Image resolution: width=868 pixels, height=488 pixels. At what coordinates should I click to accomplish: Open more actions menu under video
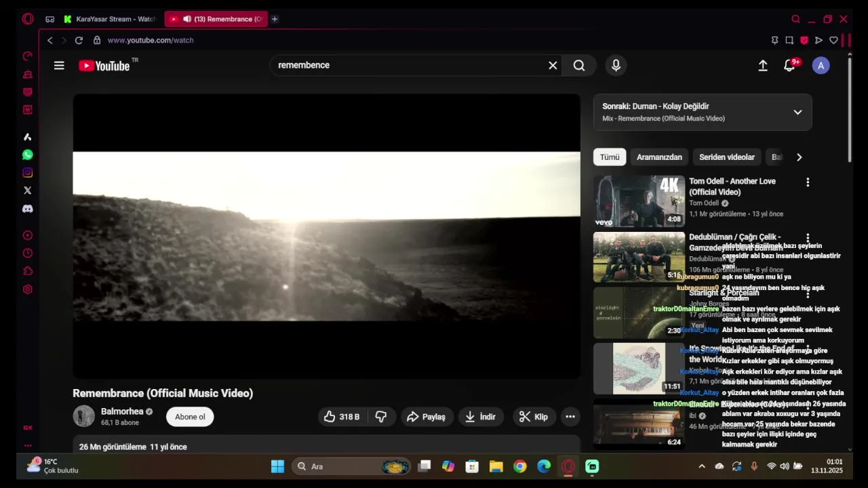pos(570,417)
